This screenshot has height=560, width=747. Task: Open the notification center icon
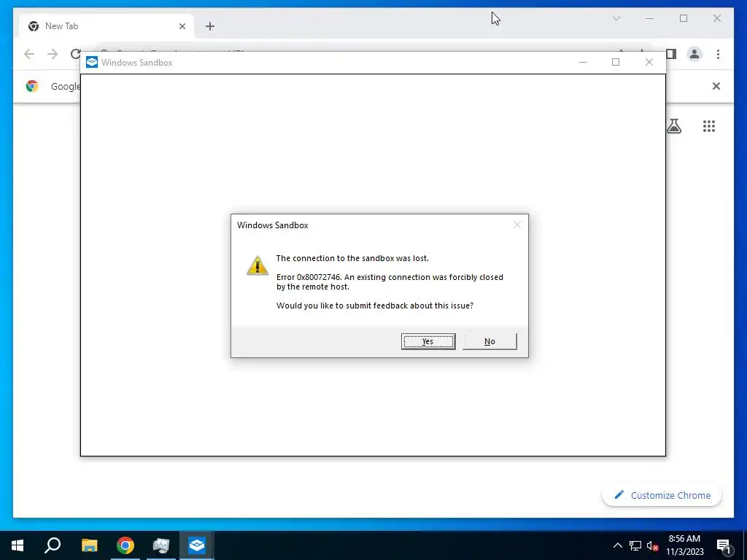coord(724,545)
